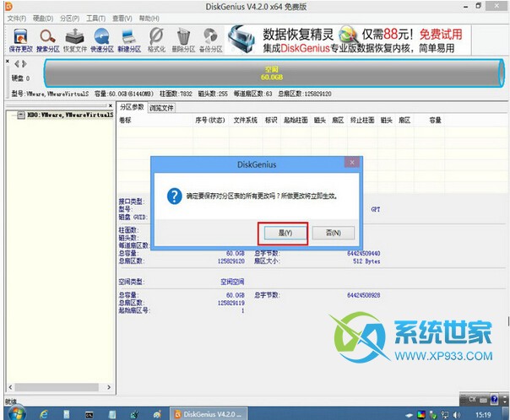Select the 60.0GB free space disk bar

(x=274, y=73)
